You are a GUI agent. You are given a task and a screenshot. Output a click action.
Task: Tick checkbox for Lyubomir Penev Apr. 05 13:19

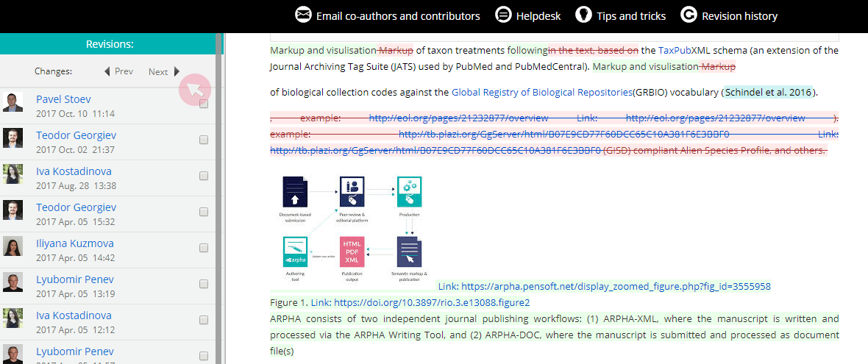pyautogui.click(x=204, y=284)
